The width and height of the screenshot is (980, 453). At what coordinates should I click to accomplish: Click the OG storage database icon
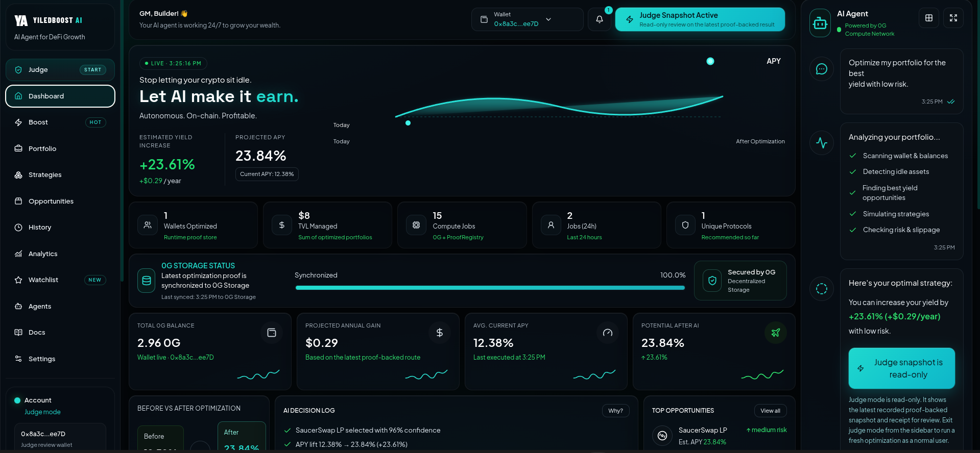(x=147, y=281)
